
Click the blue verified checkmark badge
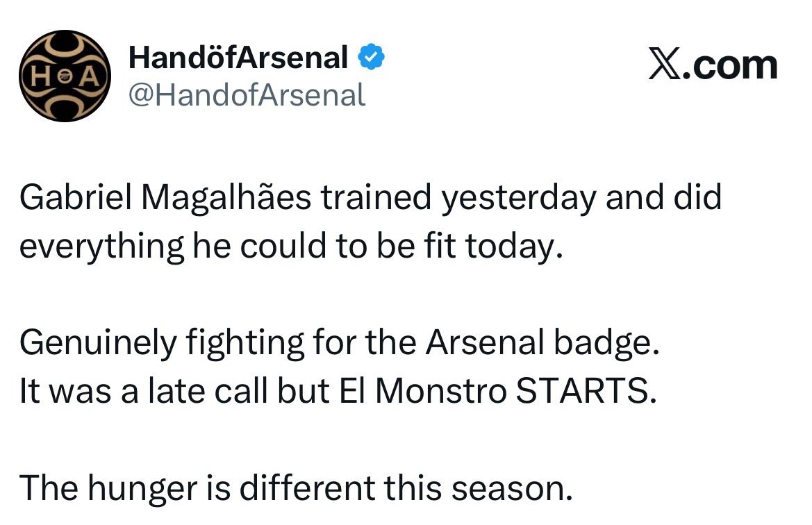(x=372, y=60)
